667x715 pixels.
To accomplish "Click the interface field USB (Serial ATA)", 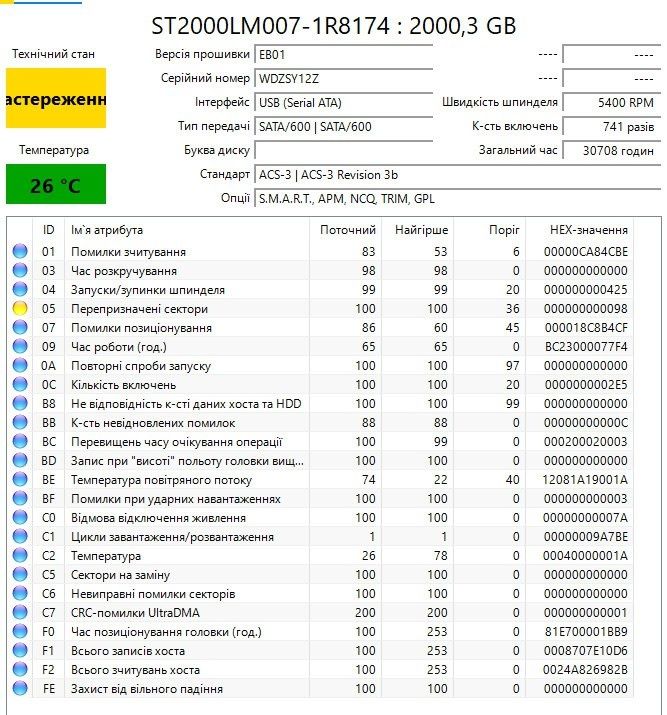I will 343,103.
